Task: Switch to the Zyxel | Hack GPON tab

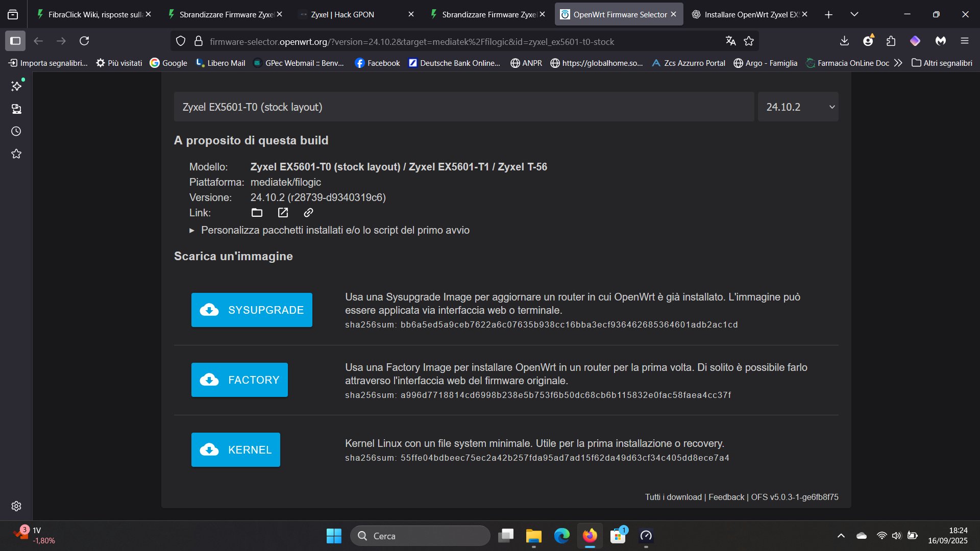Action: pyautogui.click(x=342, y=14)
